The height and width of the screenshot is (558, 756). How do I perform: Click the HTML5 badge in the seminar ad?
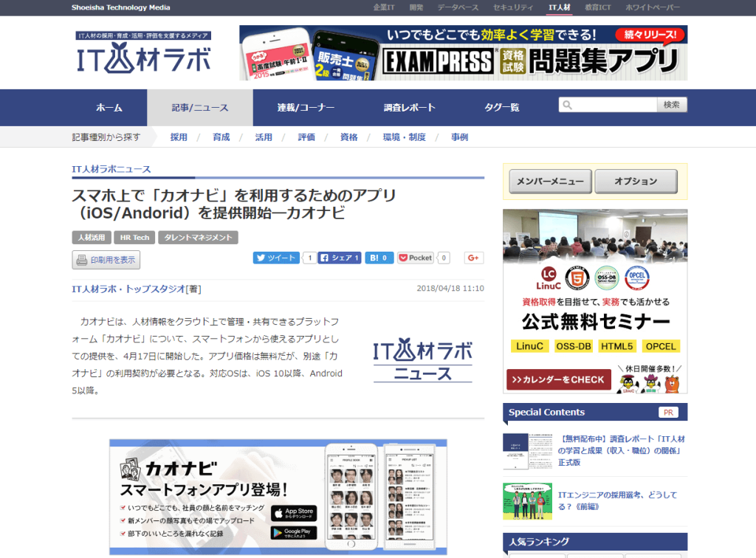coord(577,278)
